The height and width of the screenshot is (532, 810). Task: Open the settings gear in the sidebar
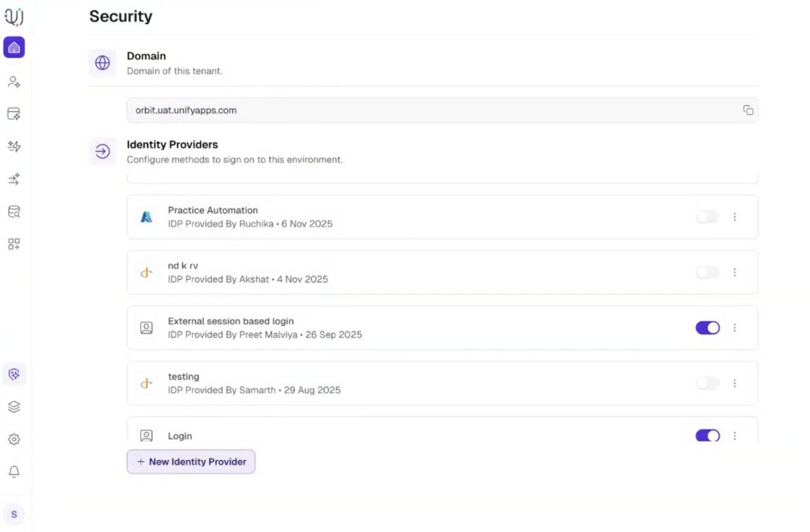(14, 439)
